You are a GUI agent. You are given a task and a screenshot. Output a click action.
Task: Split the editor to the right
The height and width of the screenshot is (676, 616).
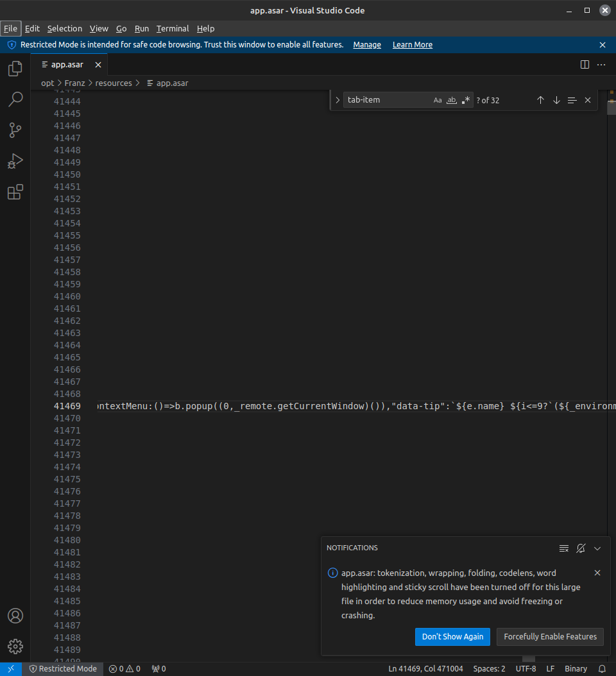point(585,65)
